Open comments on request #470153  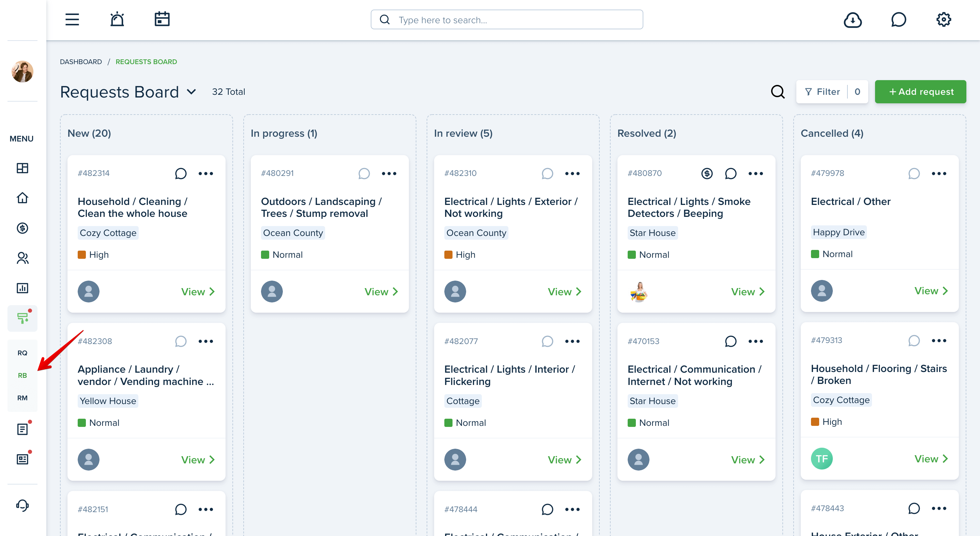(731, 341)
